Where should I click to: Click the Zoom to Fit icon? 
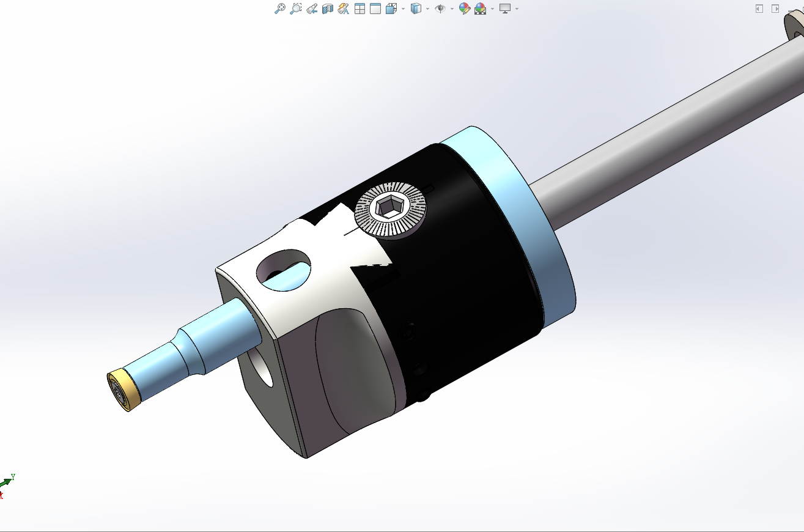[x=280, y=9]
